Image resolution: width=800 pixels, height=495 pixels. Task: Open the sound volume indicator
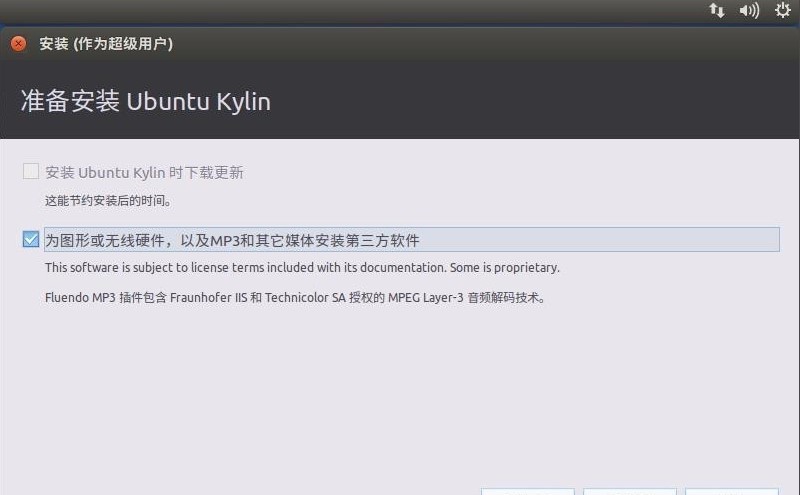pos(749,10)
